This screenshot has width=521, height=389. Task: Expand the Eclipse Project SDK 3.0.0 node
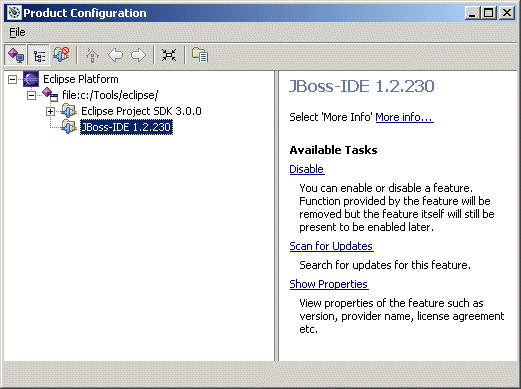50,111
